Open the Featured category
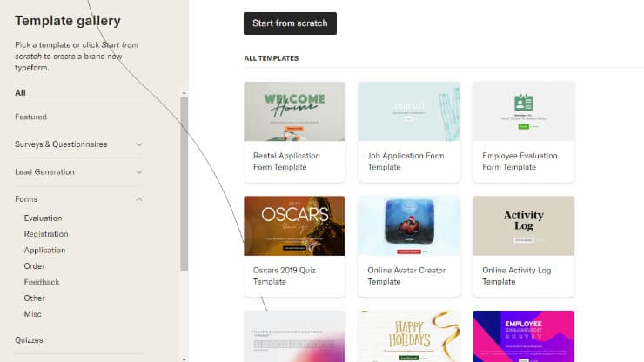The width and height of the screenshot is (644, 362). [31, 117]
